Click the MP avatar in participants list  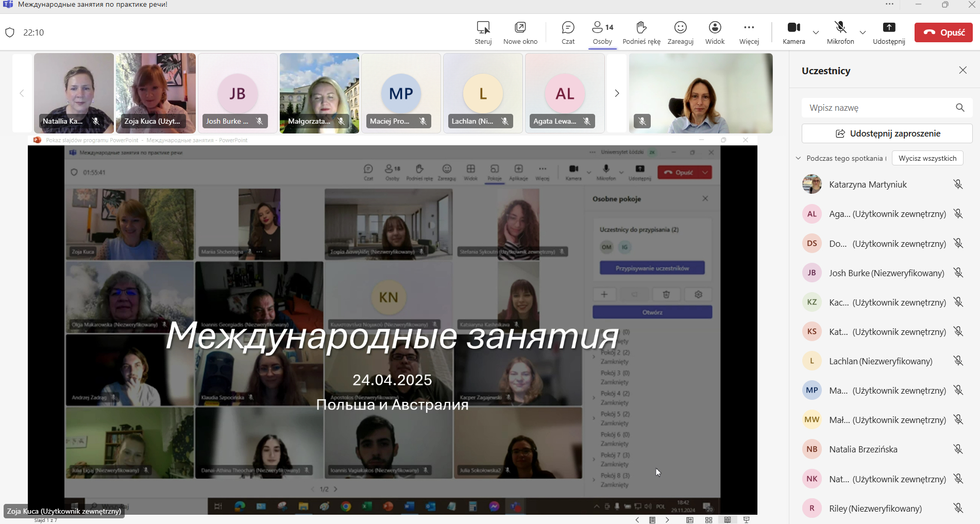(x=812, y=390)
